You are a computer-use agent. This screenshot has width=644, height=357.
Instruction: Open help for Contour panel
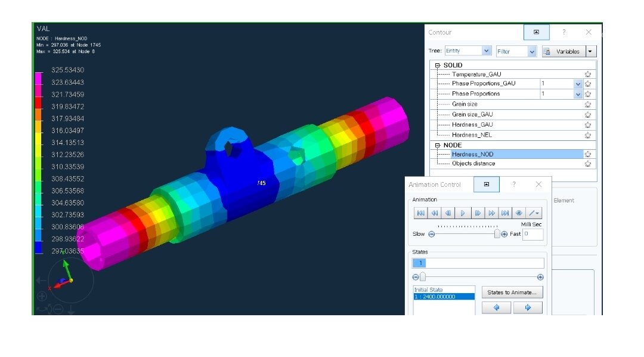(563, 32)
